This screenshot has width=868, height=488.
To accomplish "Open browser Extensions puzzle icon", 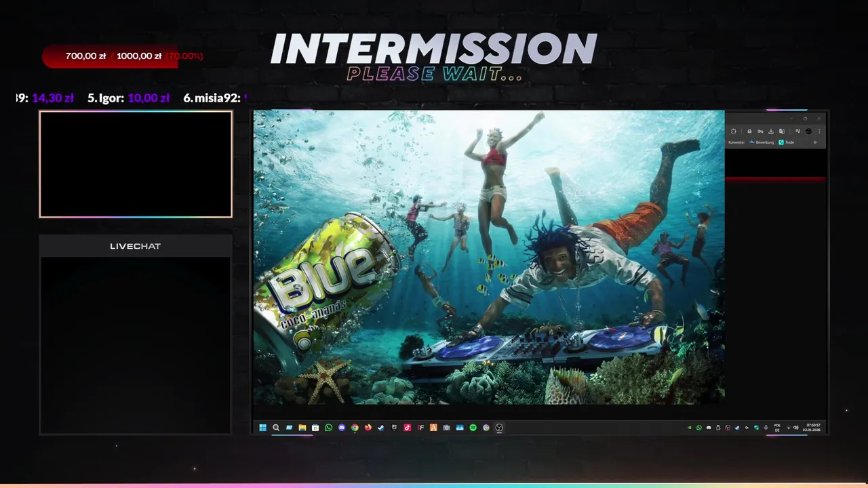I will coord(733,131).
